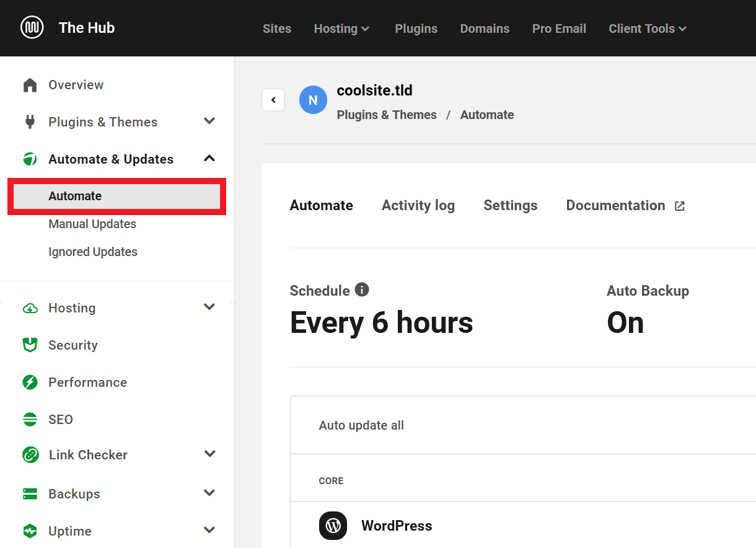The width and height of the screenshot is (756, 548).
Task: Click the Performance sidebar label
Action: click(x=88, y=382)
